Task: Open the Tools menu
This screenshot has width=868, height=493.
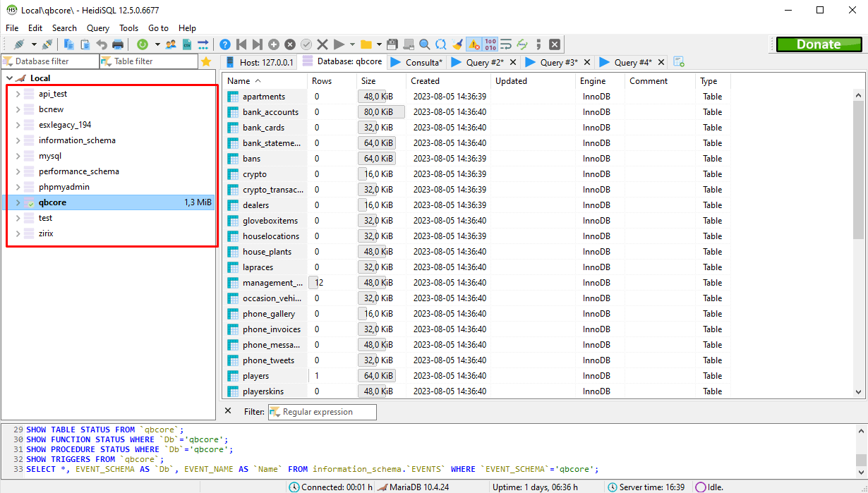Action: point(129,28)
